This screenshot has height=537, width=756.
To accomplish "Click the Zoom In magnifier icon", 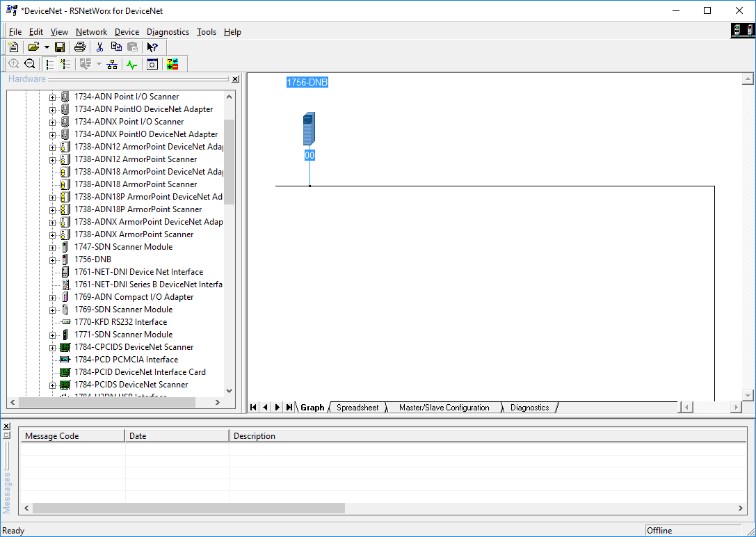I will 13,63.
